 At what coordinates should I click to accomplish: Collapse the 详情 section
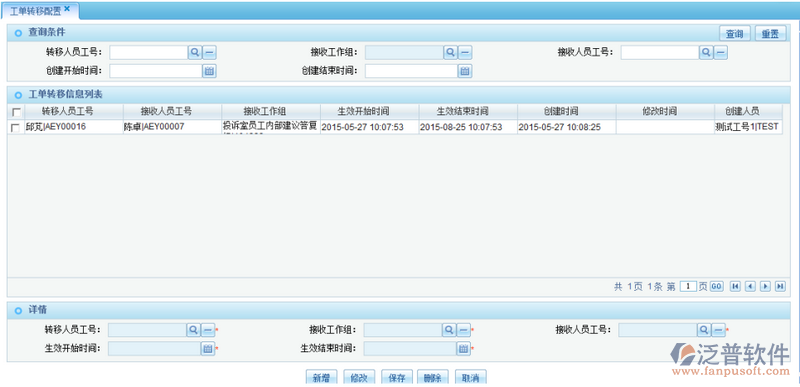pyautogui.click(x=18, y=310)
